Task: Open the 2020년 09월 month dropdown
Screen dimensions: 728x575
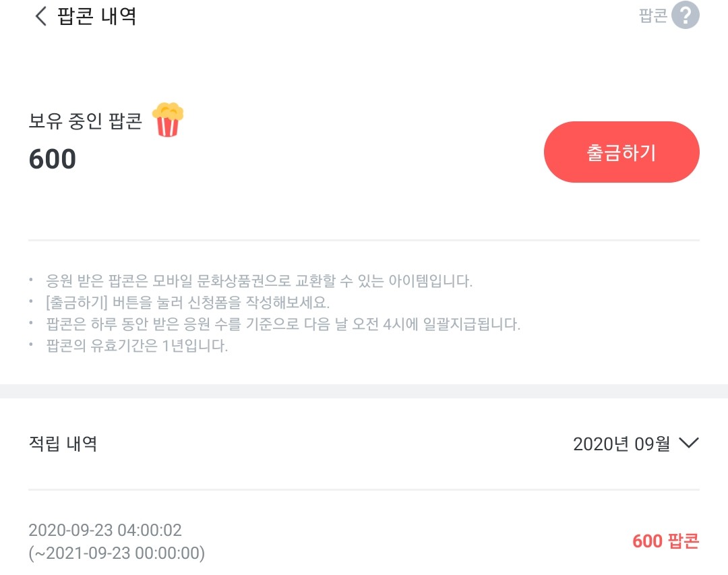Action: pyautogui.click(x=621, y=444)
